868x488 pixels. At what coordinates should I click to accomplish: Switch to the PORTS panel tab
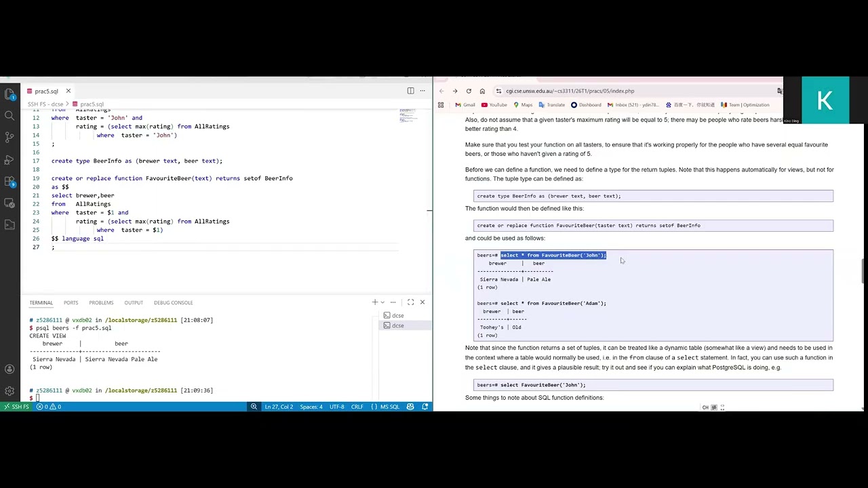coord(71,302)
